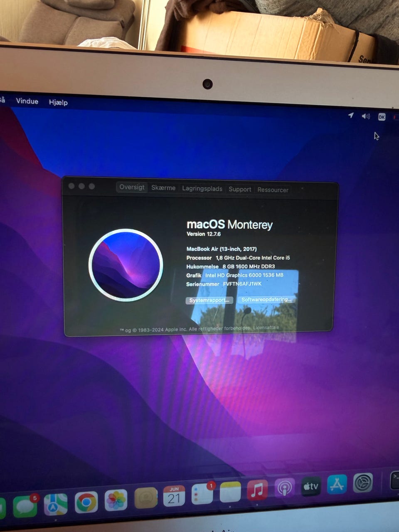Click "1,8 GHz Dual-Core Intel Core i5"

[253, 258]
